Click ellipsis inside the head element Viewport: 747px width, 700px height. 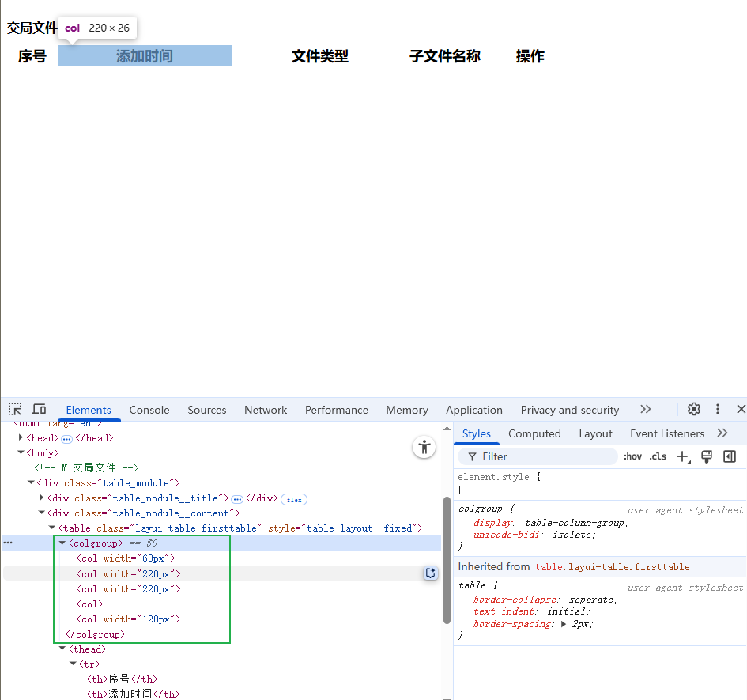click(x=66, y=439)
